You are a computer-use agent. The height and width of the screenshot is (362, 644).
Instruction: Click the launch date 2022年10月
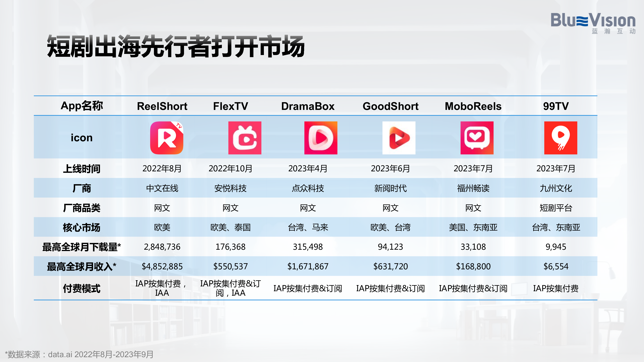tap(231, 169)
